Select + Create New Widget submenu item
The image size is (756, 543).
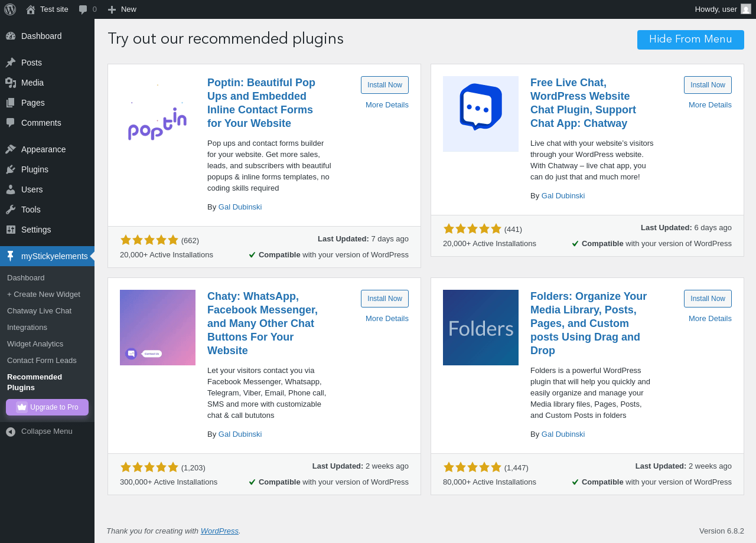(44, 295)
